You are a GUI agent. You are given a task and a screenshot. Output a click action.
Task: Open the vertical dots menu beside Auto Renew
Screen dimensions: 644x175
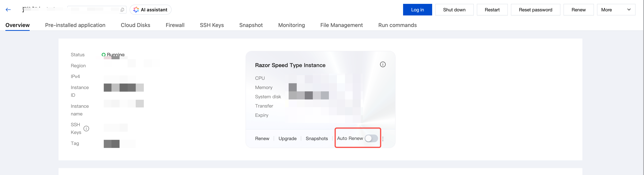pyautogui.click(x=383, y=139)
